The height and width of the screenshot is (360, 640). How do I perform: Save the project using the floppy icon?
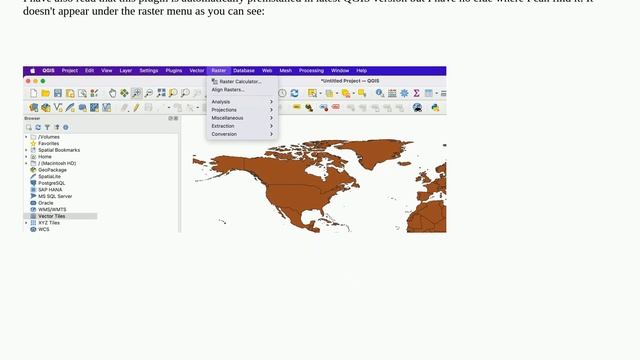(58, 93)
